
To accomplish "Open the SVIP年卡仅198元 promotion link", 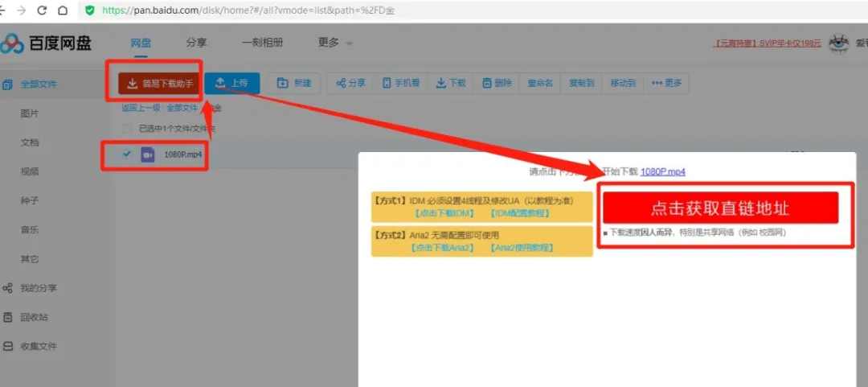I will click(767, 43).
